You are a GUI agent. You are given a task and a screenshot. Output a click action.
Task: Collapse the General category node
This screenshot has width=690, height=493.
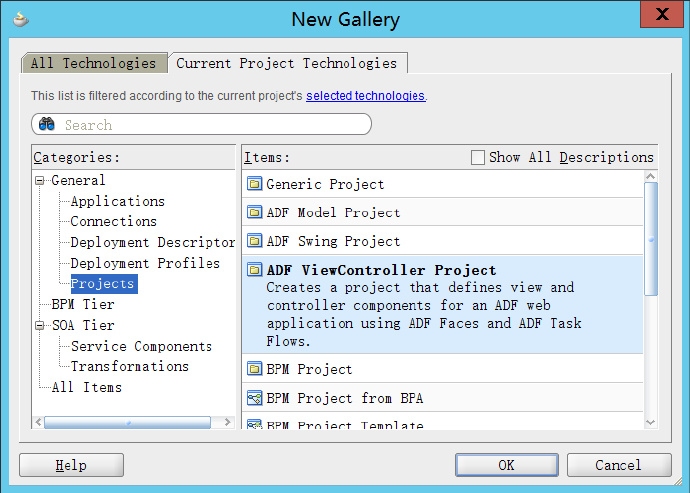[40, 180]
